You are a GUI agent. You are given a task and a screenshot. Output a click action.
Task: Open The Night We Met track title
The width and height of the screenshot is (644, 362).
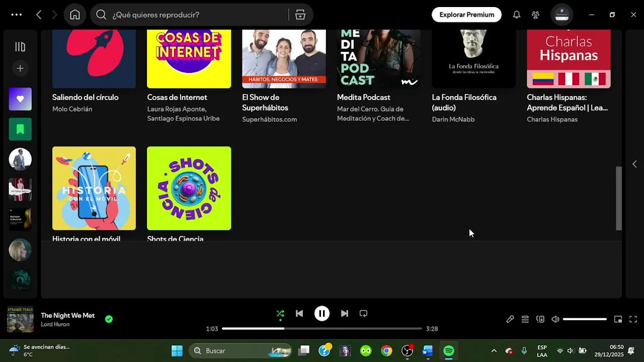pyautogui.click(x=68, y=315)
